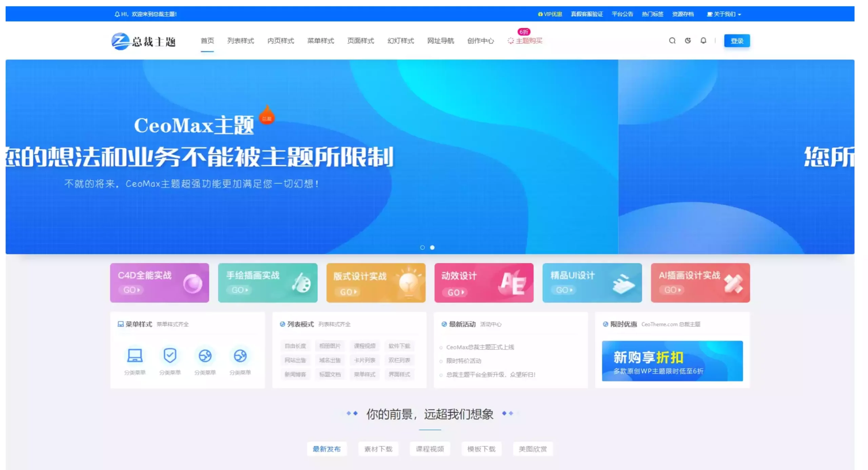Click the 最新活动 section heading icon

[444, 324]
